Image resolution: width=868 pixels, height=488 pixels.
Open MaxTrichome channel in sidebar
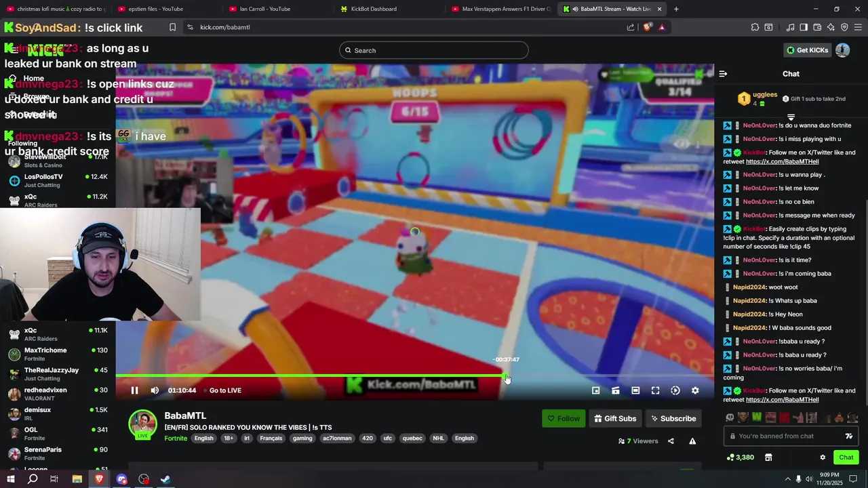(58, 354)
